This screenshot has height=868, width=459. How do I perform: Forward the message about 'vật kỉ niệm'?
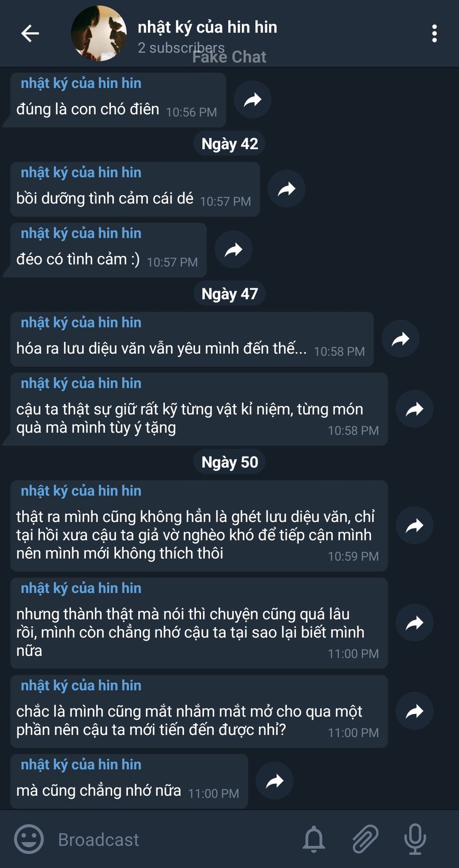click(x=414, y=409)
